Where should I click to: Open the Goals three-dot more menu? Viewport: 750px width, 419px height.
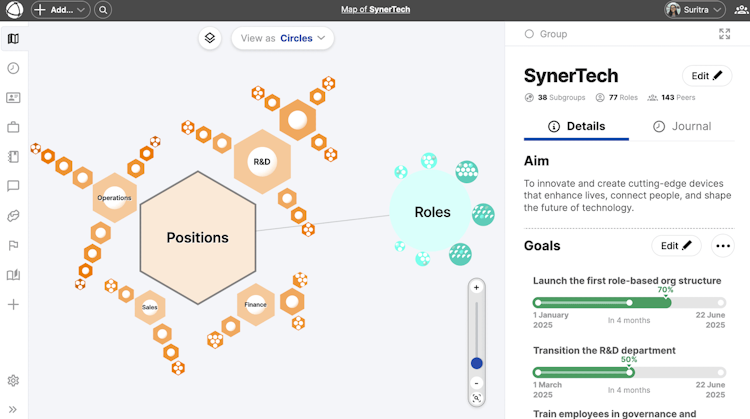pyautogui.click(x=722, y=246)
